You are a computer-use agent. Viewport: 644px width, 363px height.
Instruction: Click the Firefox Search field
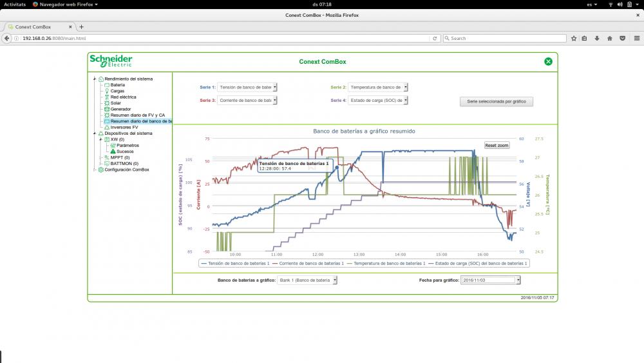point(505,38)
